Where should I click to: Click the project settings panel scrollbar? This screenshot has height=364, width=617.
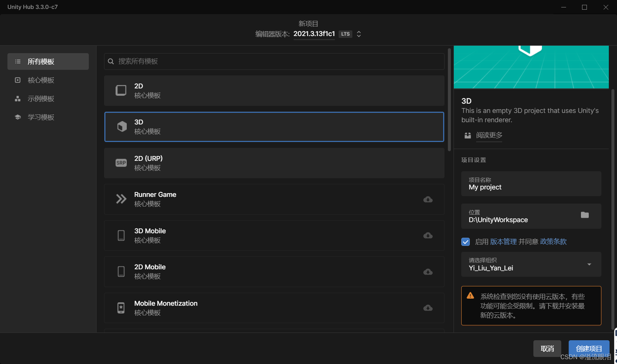coord(613,209)
